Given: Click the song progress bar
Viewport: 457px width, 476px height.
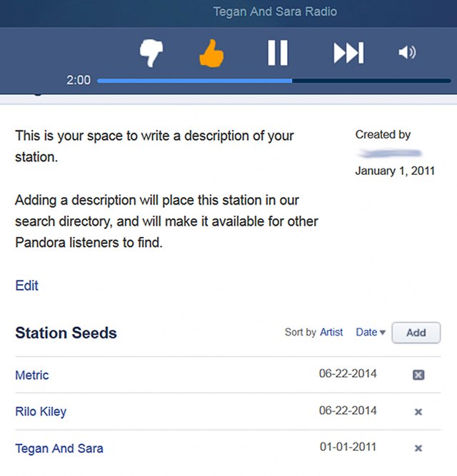Looking at the screenshot, I should (x=274, y=81).
